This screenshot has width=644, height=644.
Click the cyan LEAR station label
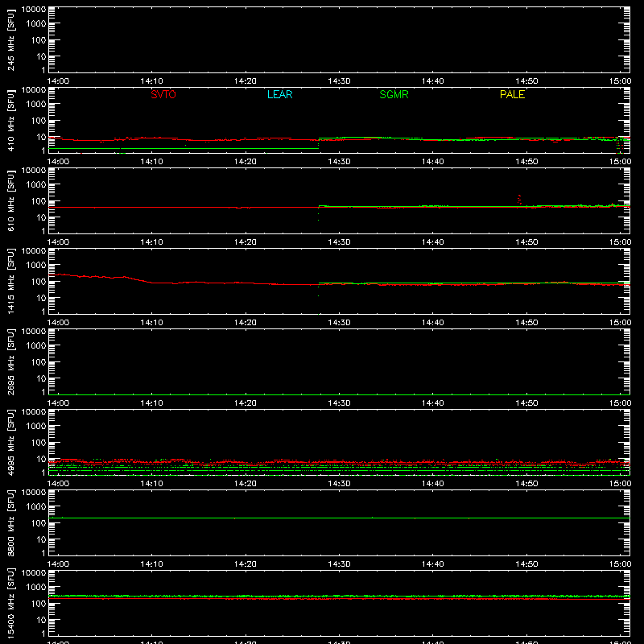click(x=279, y=94)
